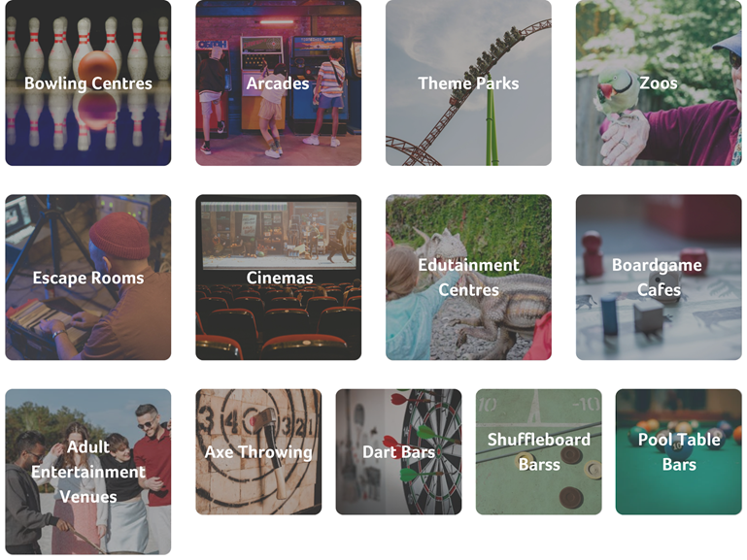
Task: Open the Escape Rooms tile
Action: pyautogui.click(x=88, y=278)
